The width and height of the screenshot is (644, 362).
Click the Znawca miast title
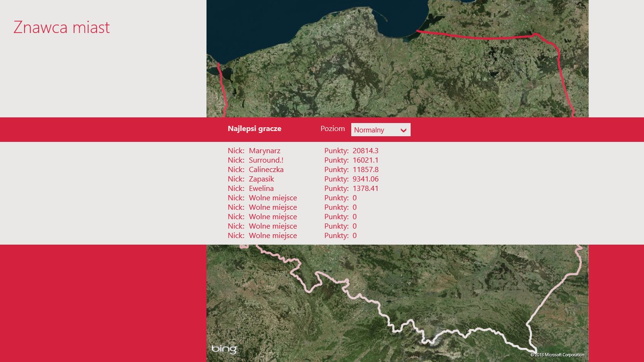(62, 27)
